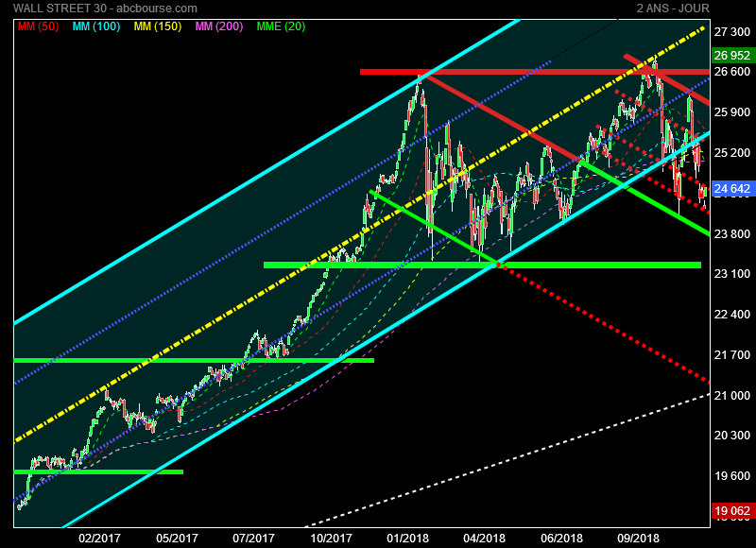Click the 20 300 price axis label
This screenshot has height=548, width=756.
point(731,436)
